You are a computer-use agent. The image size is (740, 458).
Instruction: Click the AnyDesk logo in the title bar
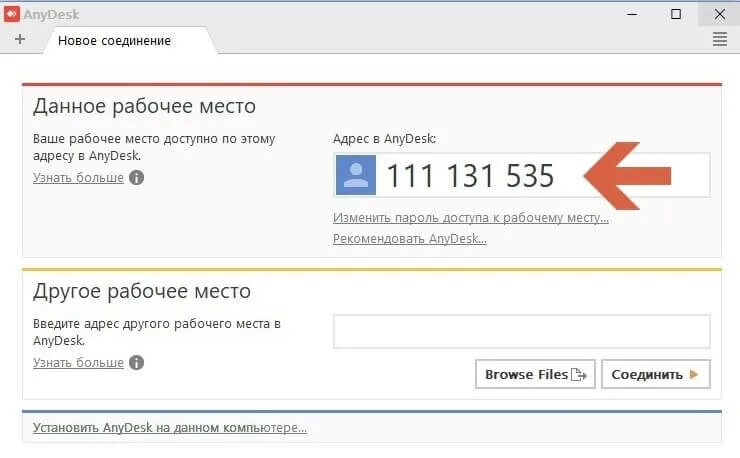(12, 14)
